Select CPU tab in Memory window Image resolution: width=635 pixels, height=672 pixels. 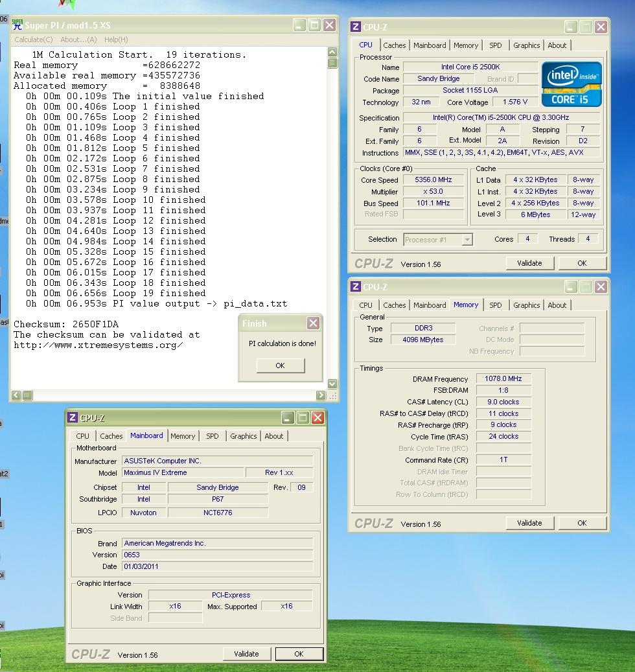(365, 305)
